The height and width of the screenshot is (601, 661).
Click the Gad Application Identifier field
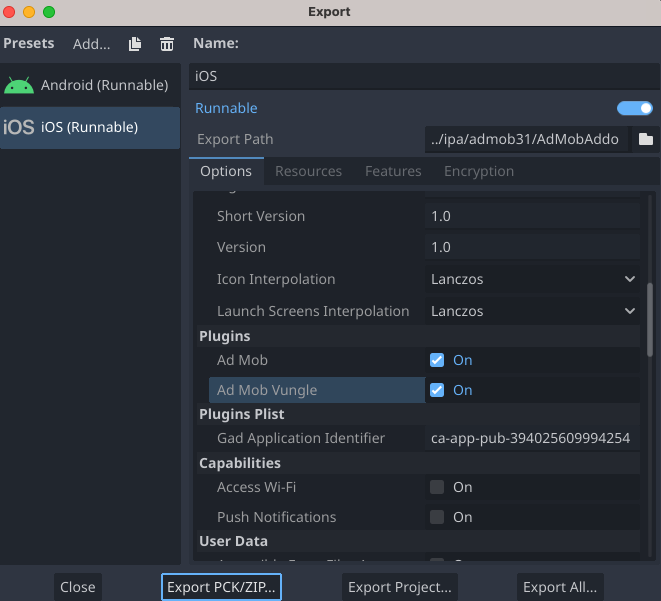pyautogui.click(x=532, y=438)
